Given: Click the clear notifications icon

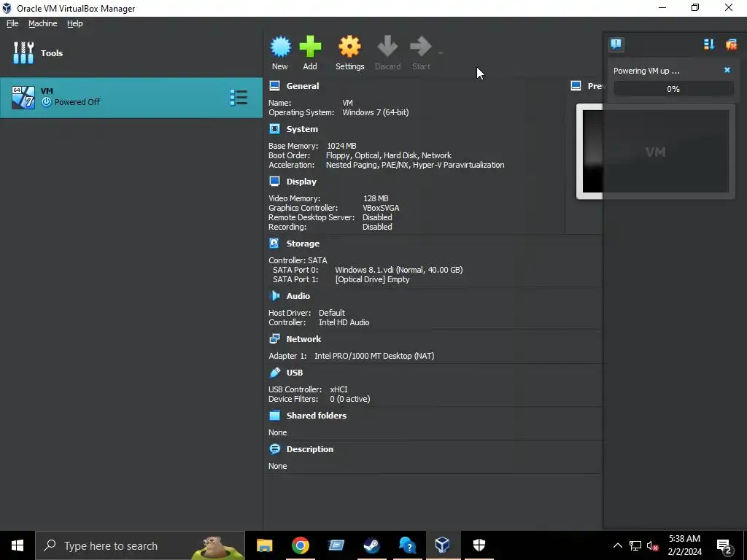Looking at the screenshot, I should click(731, 44).
